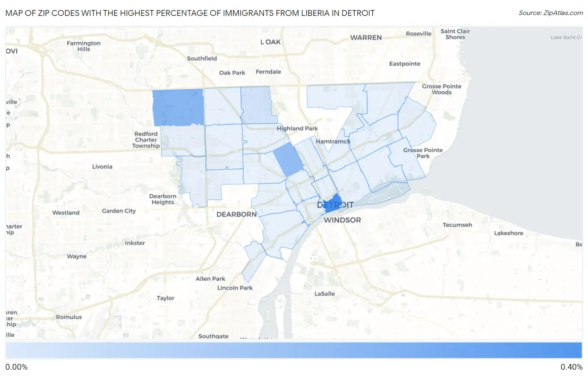
Task: Click the 'LaSalle' map label
Action: [x=325, y=294]
